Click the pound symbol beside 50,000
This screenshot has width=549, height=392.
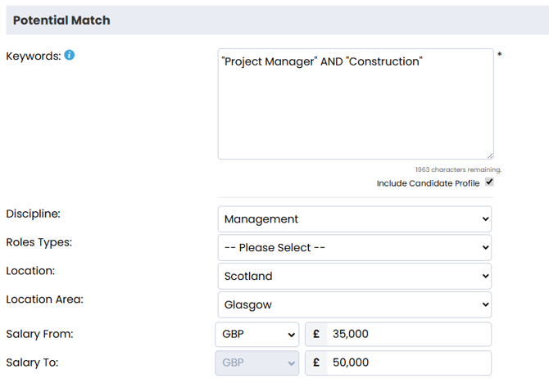point(316,363)
